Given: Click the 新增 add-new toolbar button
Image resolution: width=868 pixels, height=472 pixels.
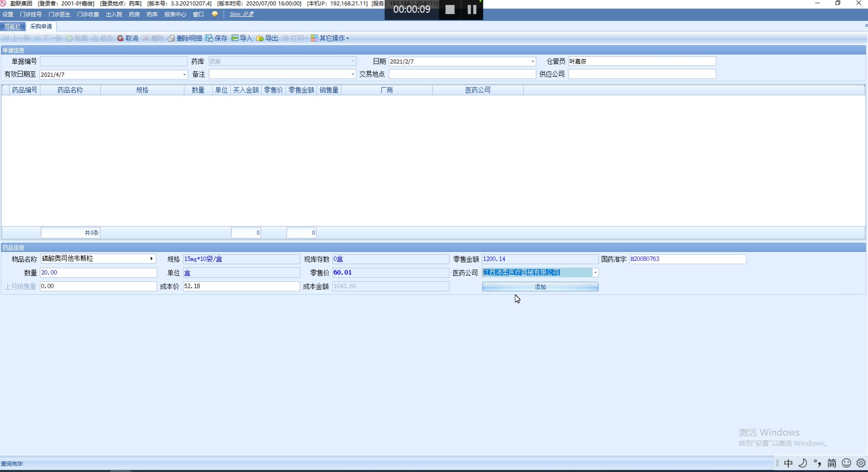Looking at the screenshot, I should coord(77,38).
